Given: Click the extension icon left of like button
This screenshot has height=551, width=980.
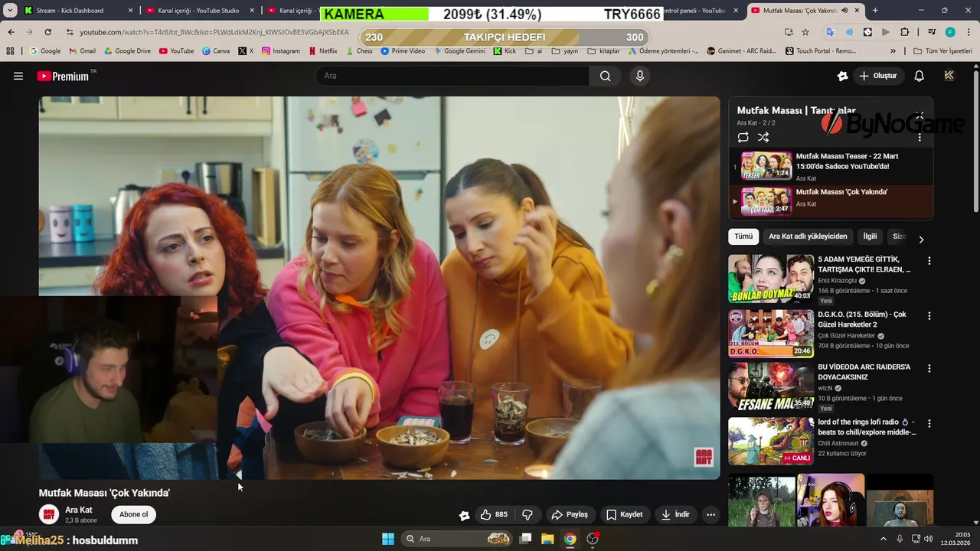Looking at the screenshot, I should click(464, 516).
